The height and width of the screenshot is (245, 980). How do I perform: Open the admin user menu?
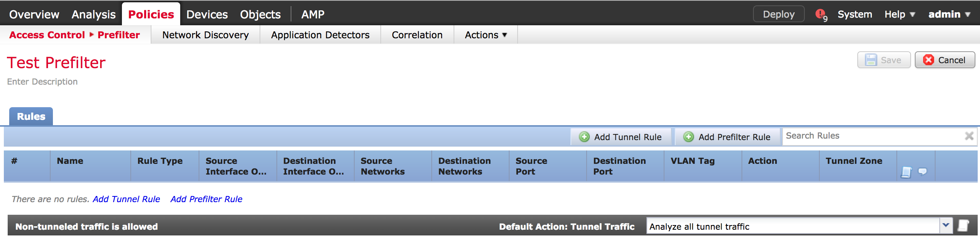tap(949, 15)
